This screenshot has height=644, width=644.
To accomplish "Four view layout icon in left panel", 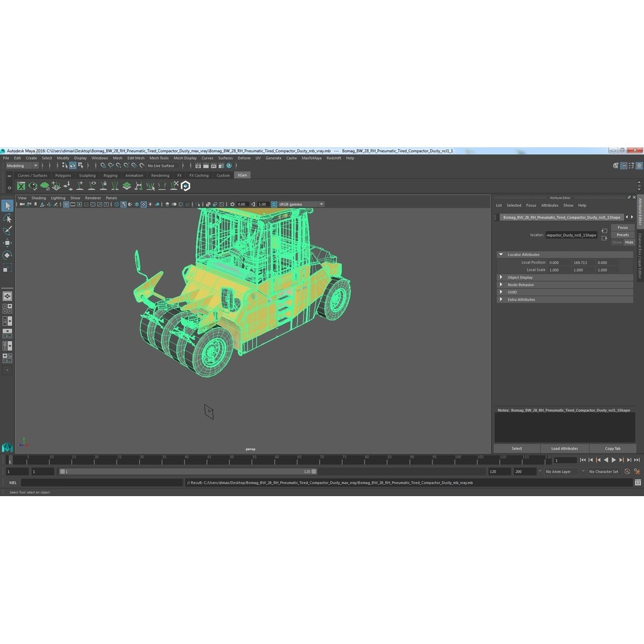I will click(7, 308).
